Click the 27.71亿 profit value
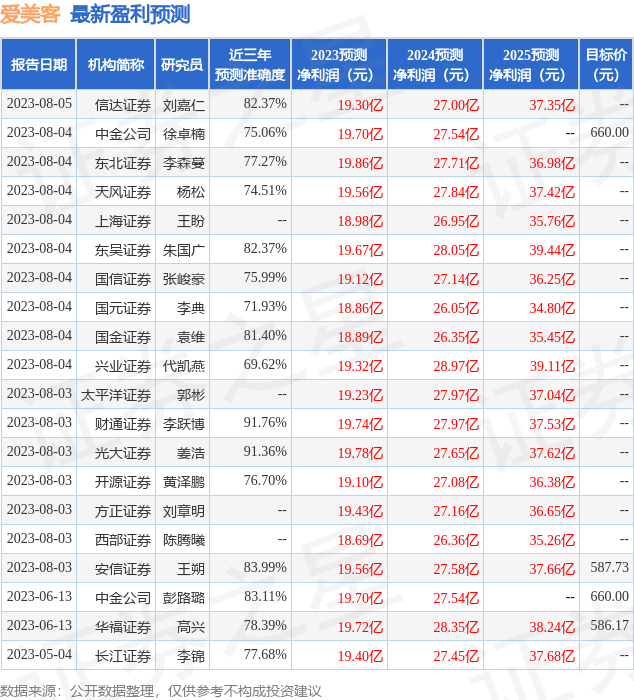Image resolution: width=634 pixels, height=700 pixels. [x=456, y=163]
